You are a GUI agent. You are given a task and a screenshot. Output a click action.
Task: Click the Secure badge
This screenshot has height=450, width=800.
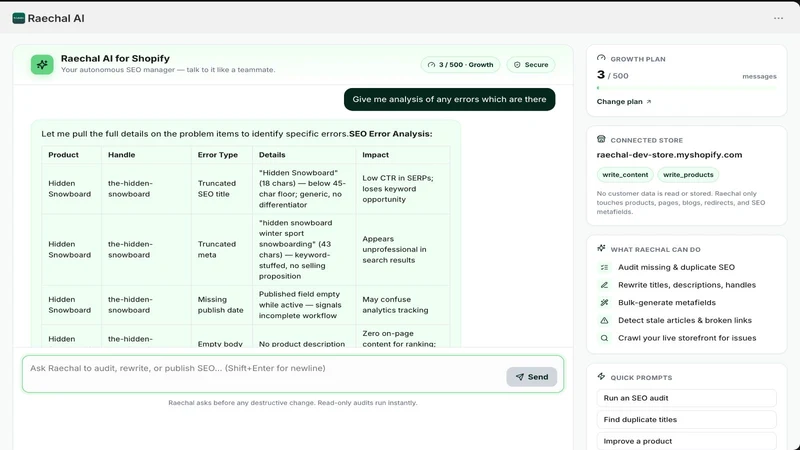click(531, 65)
